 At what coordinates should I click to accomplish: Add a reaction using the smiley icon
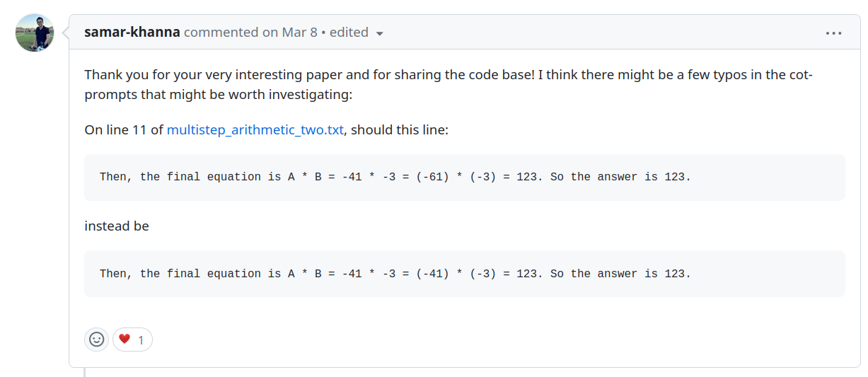pyautogui.click(x=97, y=340)
